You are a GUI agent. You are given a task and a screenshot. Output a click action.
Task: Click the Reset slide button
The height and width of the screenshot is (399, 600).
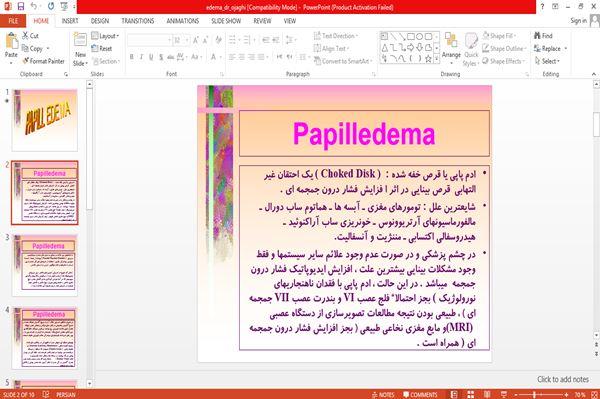(102, 48)
